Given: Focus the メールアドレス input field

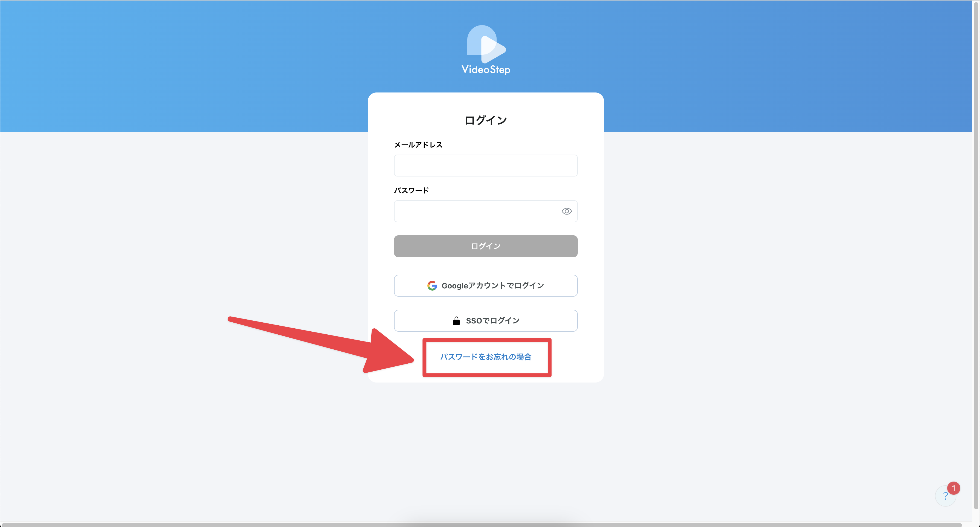Looking at the screenshot, I should [485, 166].
